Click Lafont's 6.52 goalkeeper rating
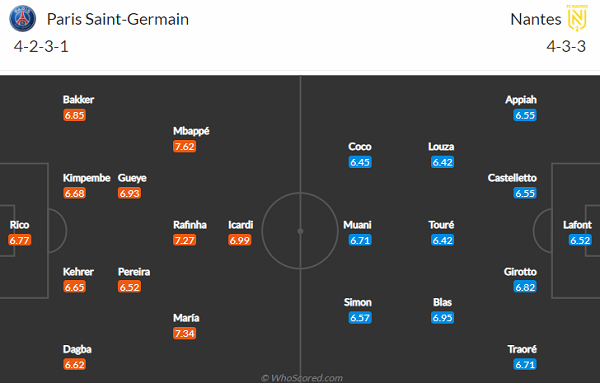The width and height of the screenshot is (600, 383). (x=580, y=240)
